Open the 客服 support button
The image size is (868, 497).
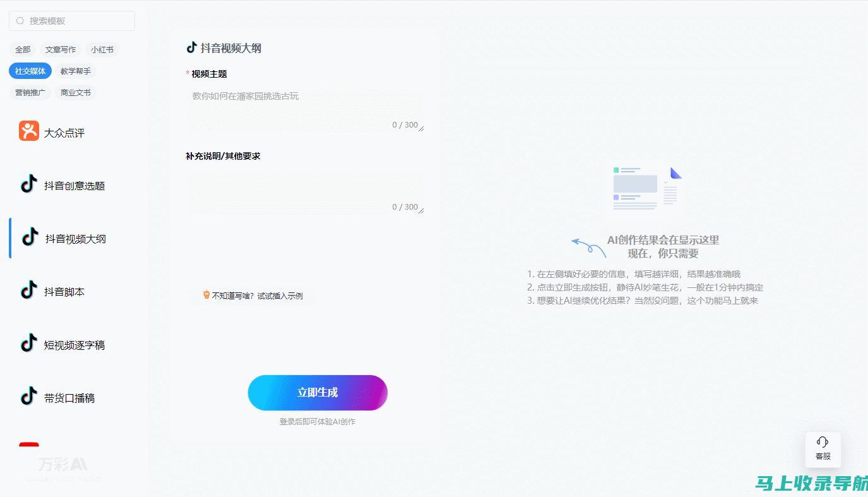click(x=823, y=449)
